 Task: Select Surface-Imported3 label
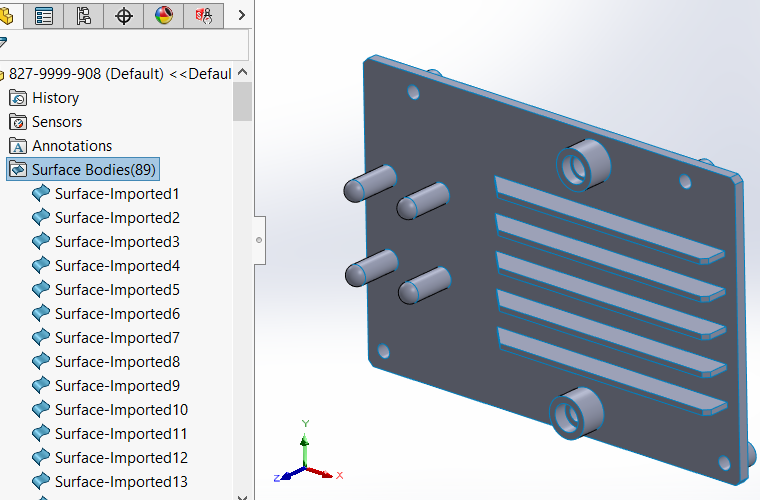click(x=117, y=242)
